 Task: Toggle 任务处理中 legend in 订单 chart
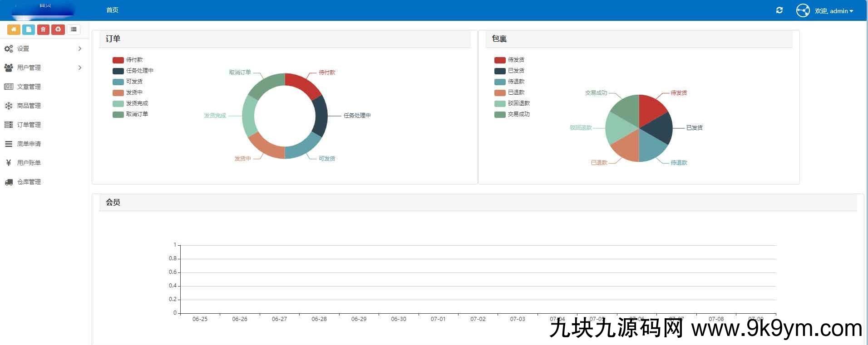133,71
